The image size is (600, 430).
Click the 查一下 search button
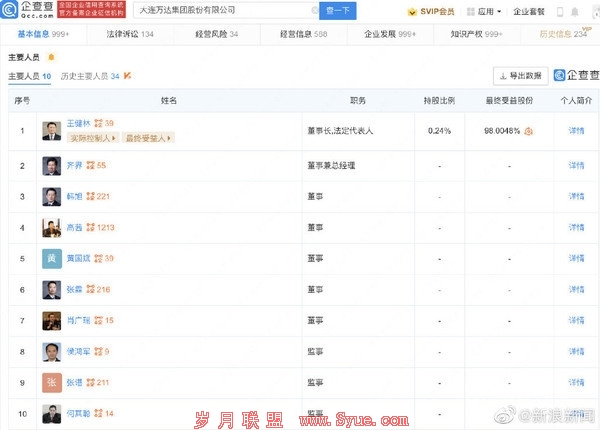(338, 11)
